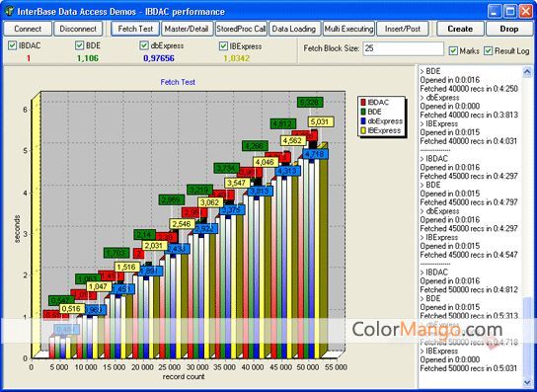Click the result log scrollbar thumb
The image size is (537, 392).
pyautogui.click(x=527, y=337)
